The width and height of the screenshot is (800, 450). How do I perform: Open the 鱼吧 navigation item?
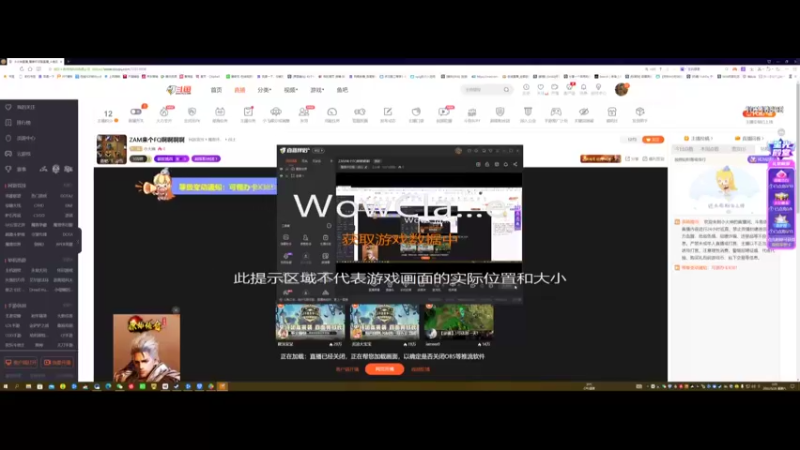342,90
